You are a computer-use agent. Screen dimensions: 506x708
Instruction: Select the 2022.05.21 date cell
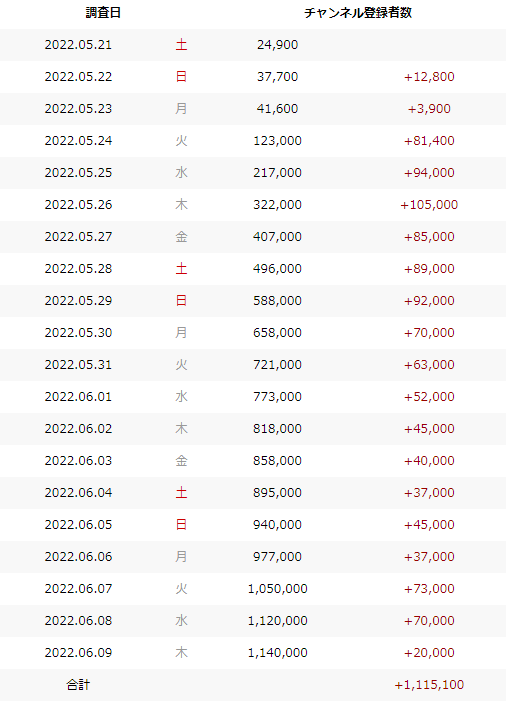pyautogui.click(x=78, y=45)
